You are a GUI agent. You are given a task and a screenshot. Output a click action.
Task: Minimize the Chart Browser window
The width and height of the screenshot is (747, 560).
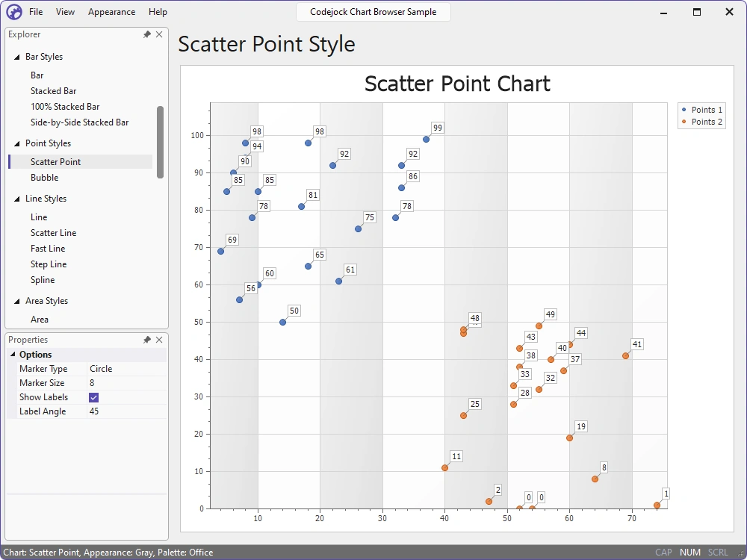point(663,12)
